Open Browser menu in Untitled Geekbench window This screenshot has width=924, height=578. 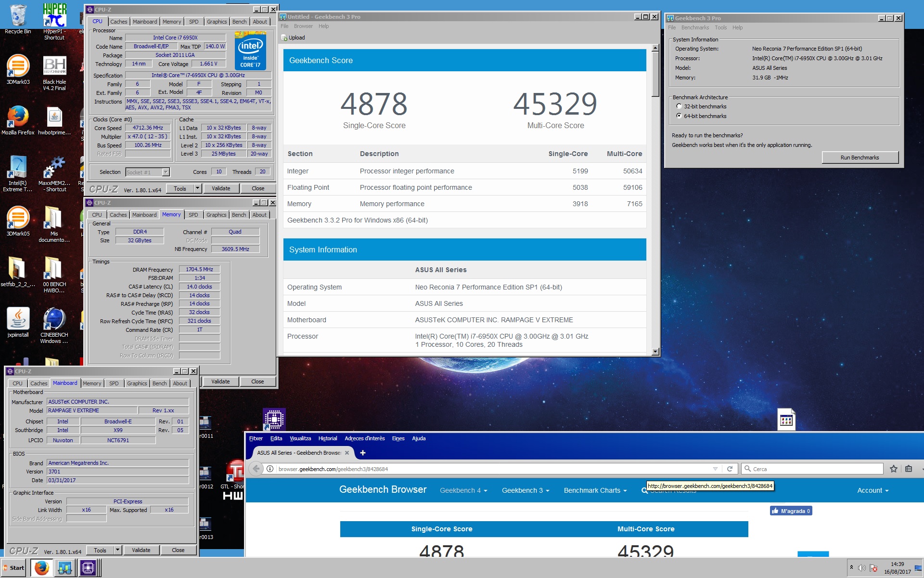click(303, 26)
